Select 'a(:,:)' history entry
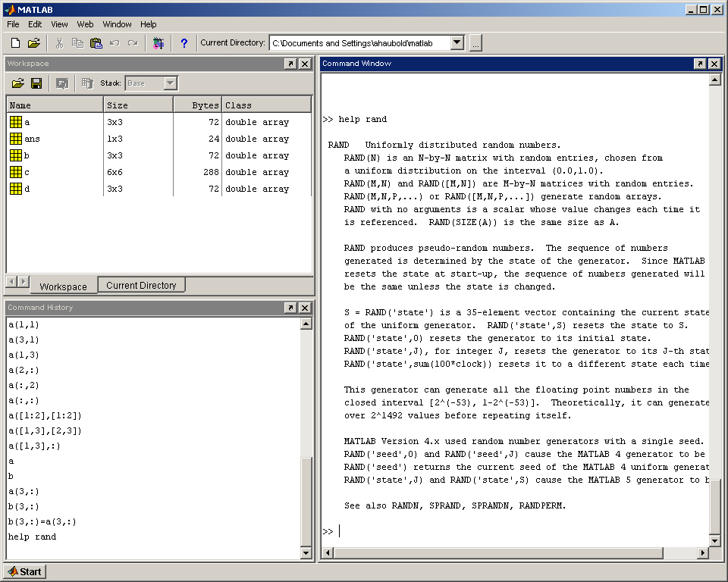The height and width of the screenshot is (582, 728). coord(24,400)
